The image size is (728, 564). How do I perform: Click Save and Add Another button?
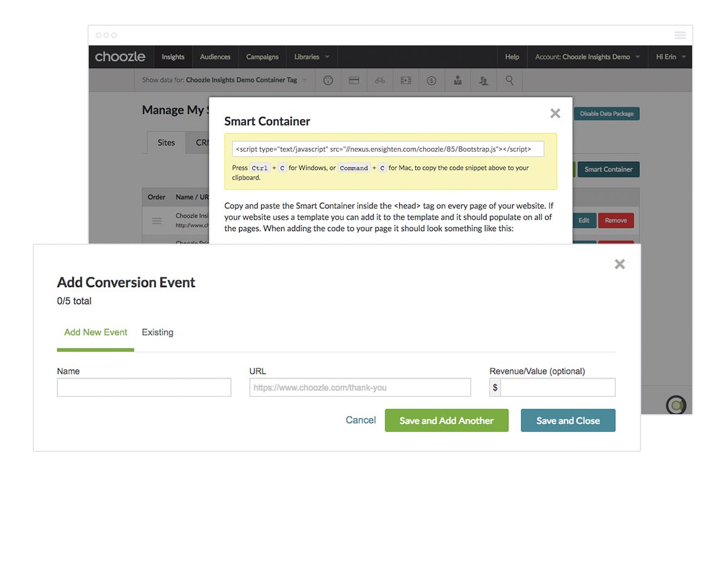(447, 420)
